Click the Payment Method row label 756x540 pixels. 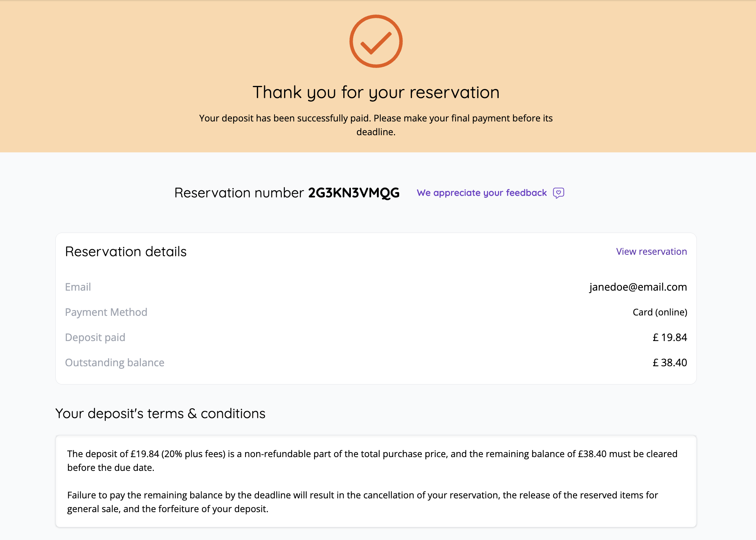(106, 312)
